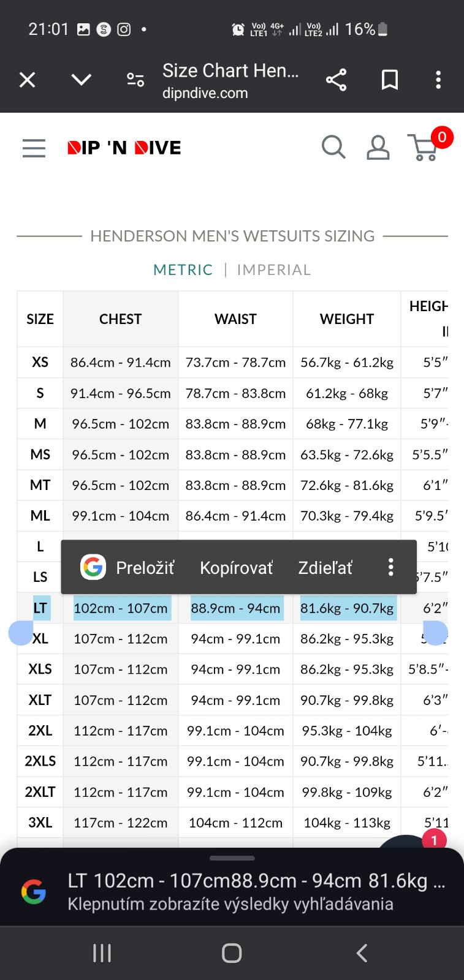Image resolution: width=464 pixels, height=980 pixels.
Task: Bookmark the Size Chart page
Action: pyautogui.click(x=390, y=80)
